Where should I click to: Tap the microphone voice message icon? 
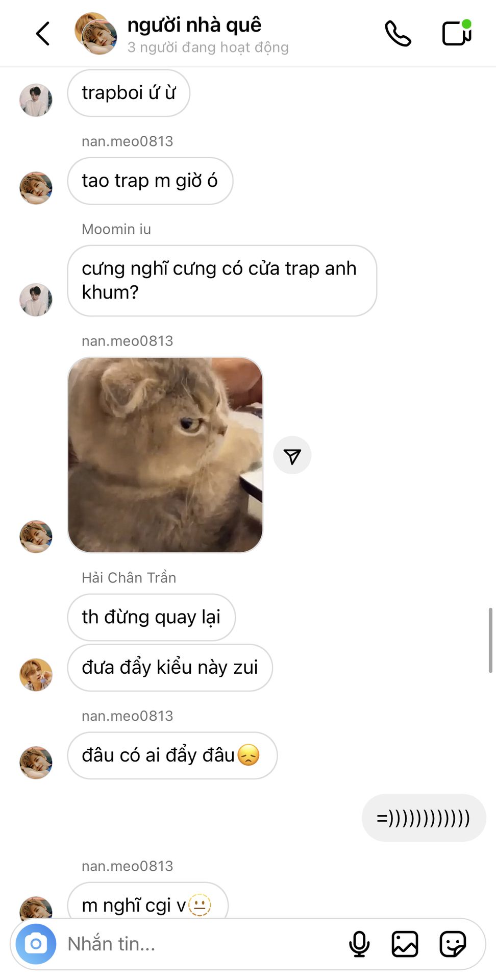(x=359, y=944)
